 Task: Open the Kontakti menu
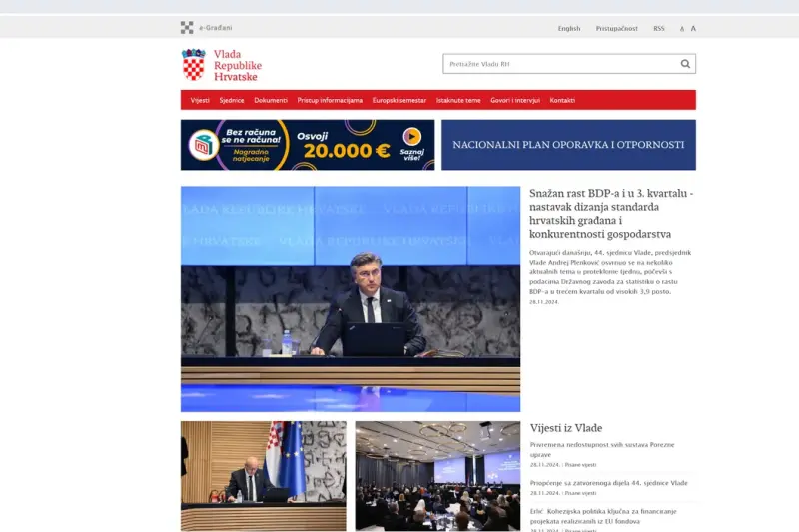(562, 100)
